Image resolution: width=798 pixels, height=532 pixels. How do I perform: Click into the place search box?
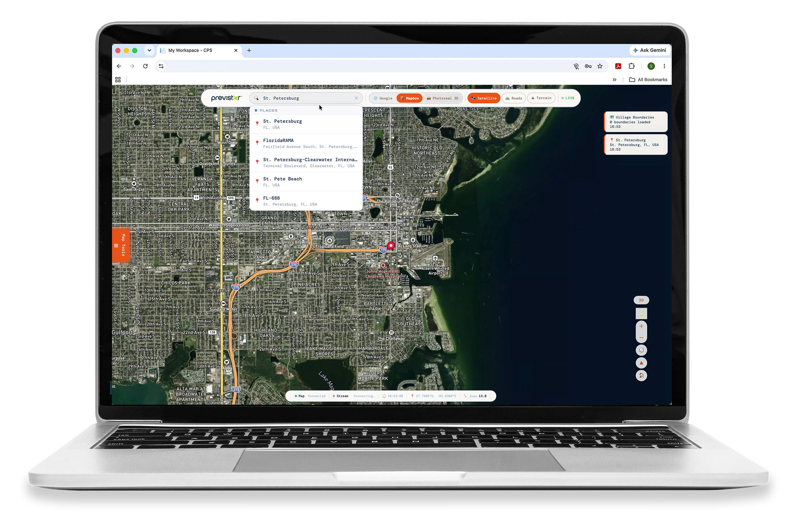(305, 98)
